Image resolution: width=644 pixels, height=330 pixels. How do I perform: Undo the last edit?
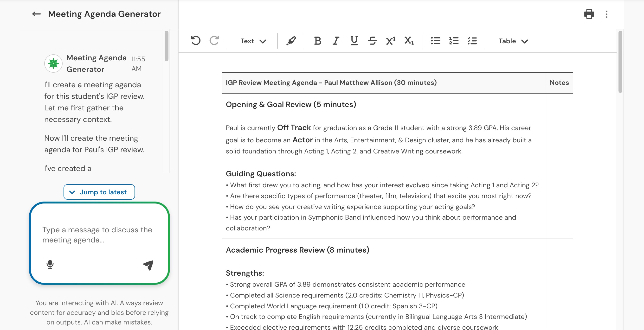(196, 41)
